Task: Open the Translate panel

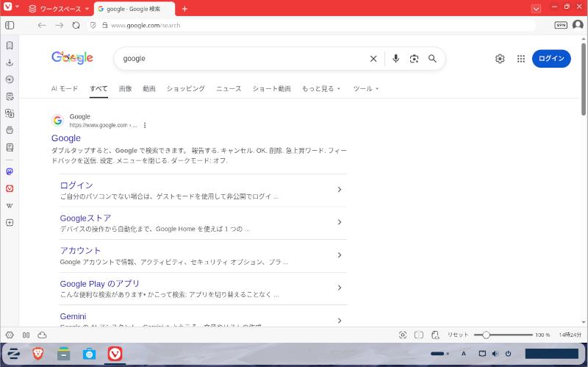Action: pyautogui.click(x=10, y=113)
